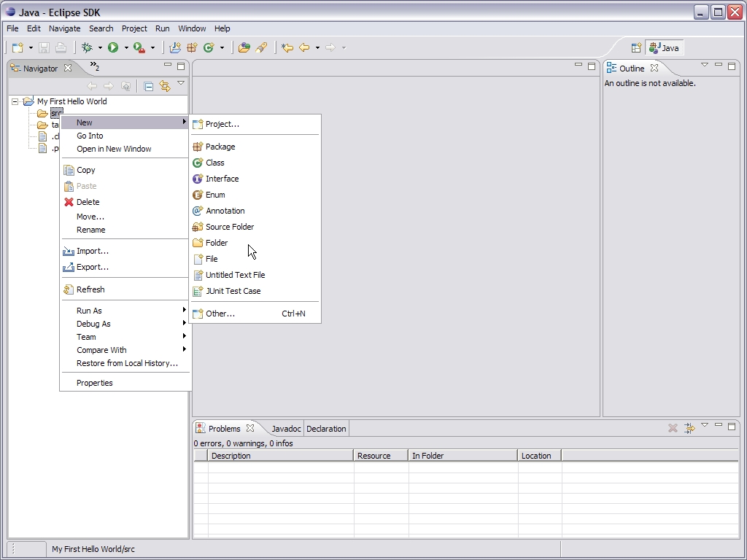
Task: Toggle Link with Editor in Navigator
Action: [165, 86]
